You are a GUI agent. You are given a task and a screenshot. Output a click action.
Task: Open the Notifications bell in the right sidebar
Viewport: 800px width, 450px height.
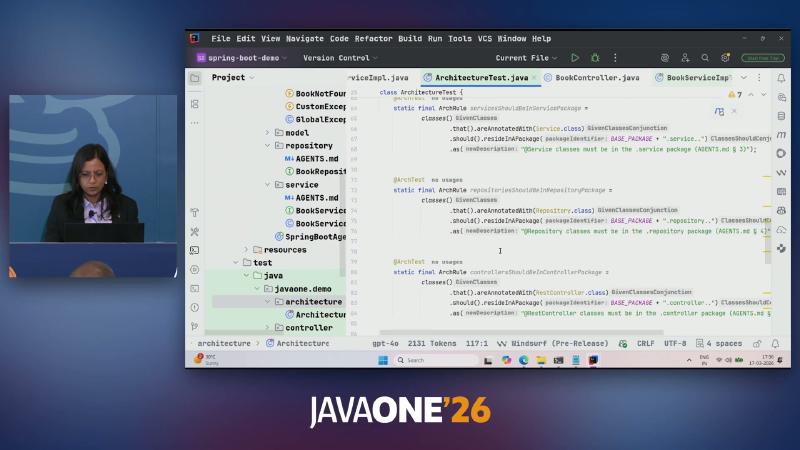coord(781,78)
